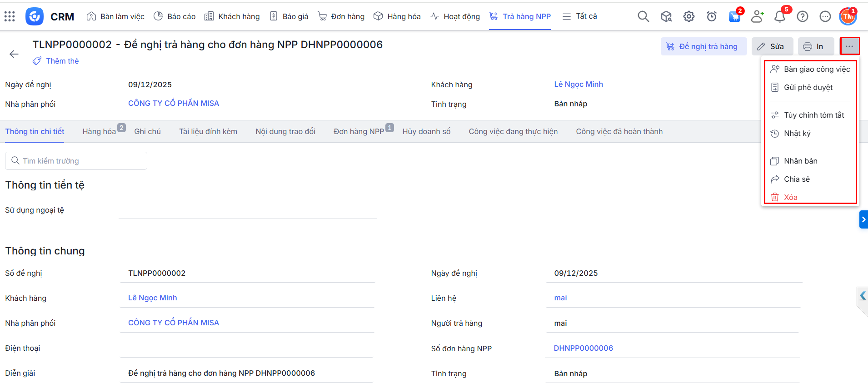The image size is (868, 388).
Task: Click the add user icon
Action: pyautogui.click(x=757, y=16)
